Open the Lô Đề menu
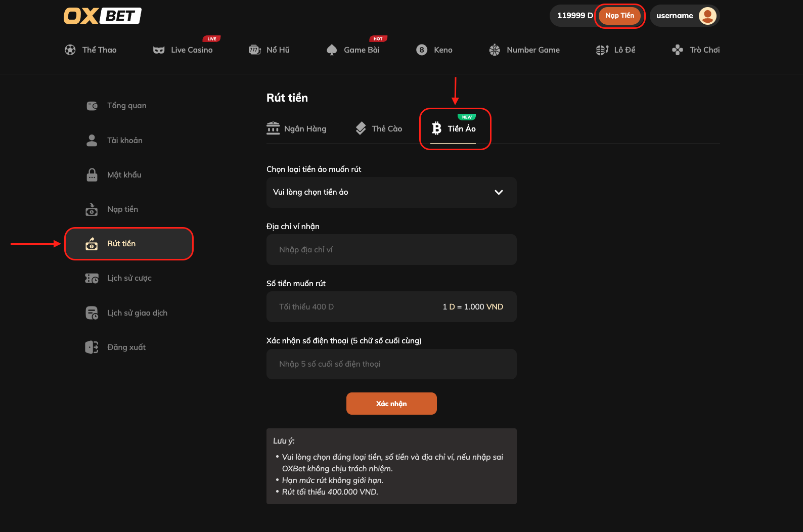The image size is (803, 532). coord(615,50)
